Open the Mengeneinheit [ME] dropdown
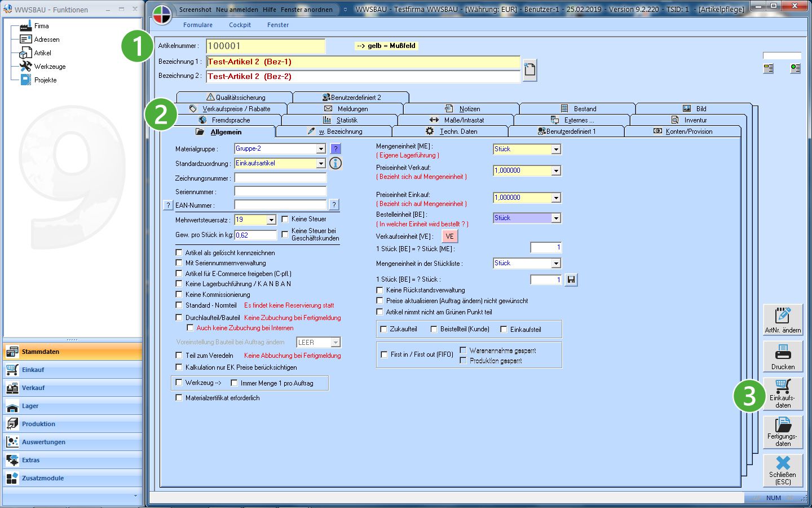The width and height of the screenshot is (812, 508). (x=556, y=150)
